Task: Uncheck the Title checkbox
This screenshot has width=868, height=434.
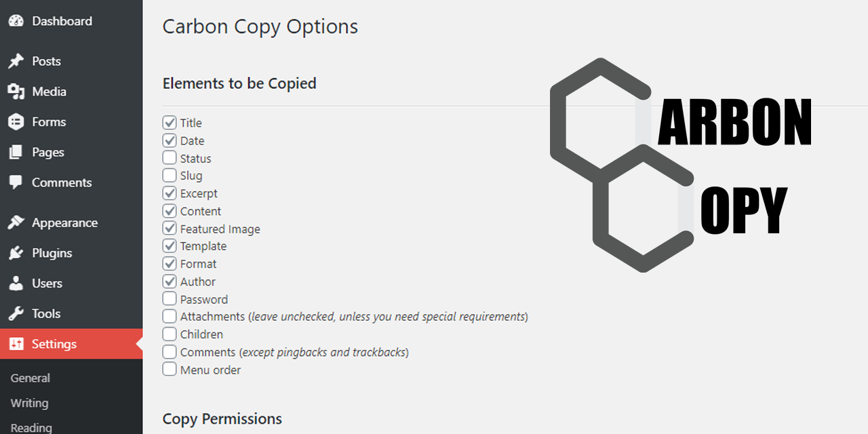Action: (x=170, y=123)
